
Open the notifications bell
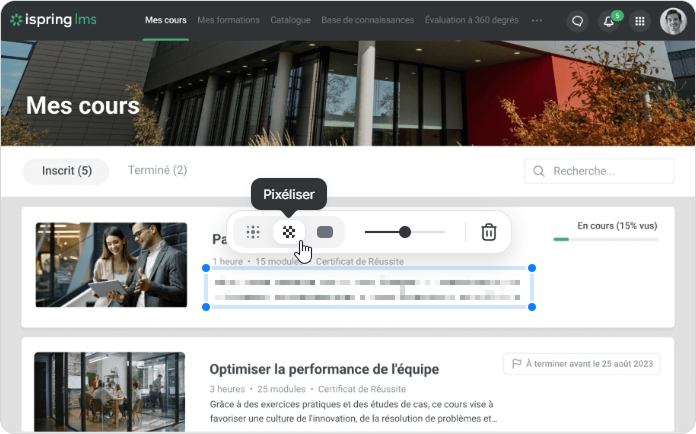609,21
